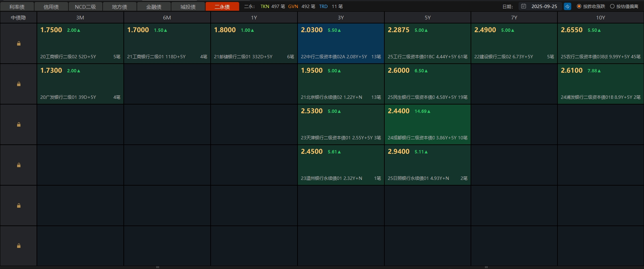The width and height of the screenshot is (644, 269).
Task: Open the date picker showing 2025-09-25
Action: tap(544, 6)
